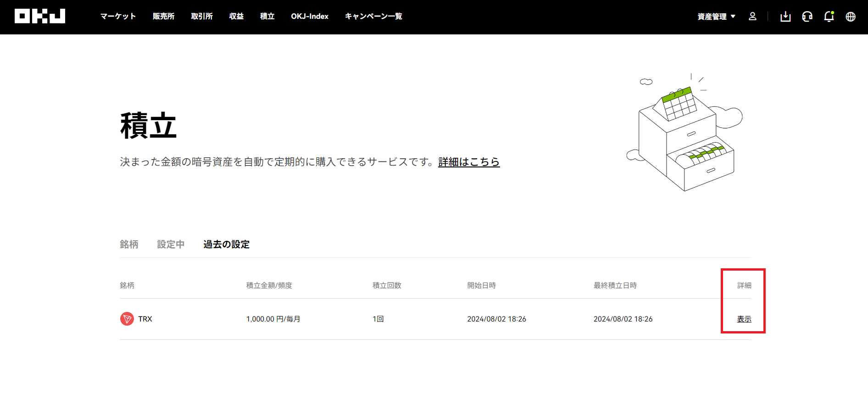This screenshot has height=394, width=868.
Task: Open the 積立 menu in header
Action: pyautogui.click(x=267, y=16)
